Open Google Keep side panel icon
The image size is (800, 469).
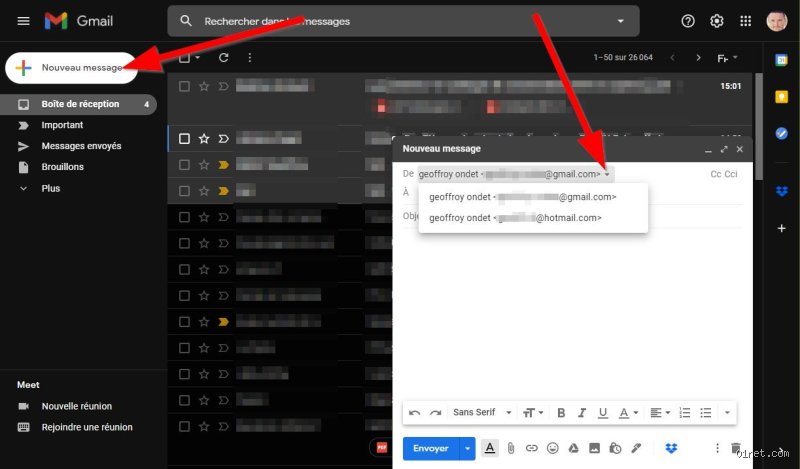tap(781, 96)
